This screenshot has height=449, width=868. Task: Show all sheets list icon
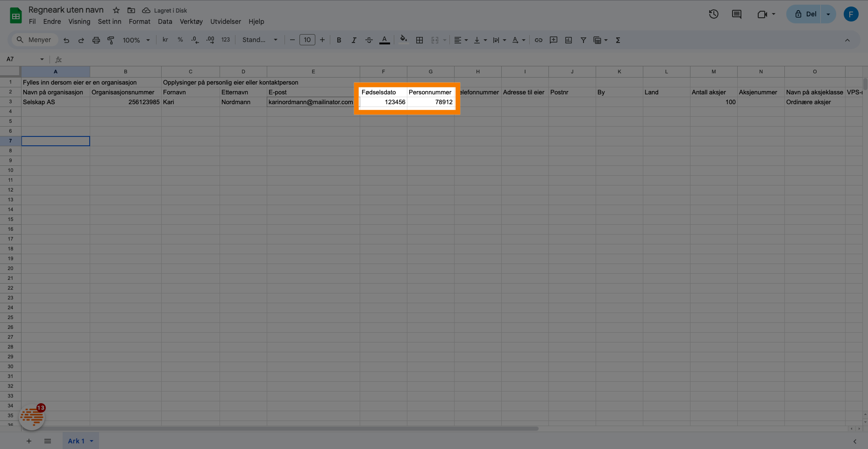pyautogui.click(x=48, y=441)
